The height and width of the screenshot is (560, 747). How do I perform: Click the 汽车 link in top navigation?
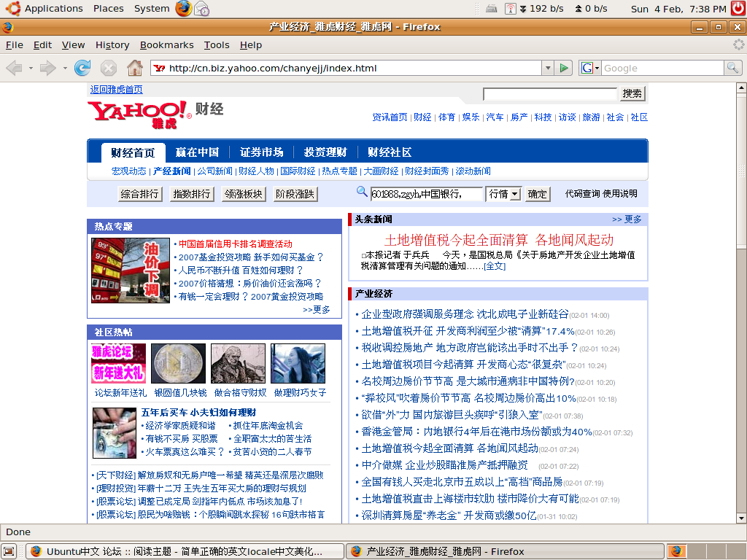[495, 117]
